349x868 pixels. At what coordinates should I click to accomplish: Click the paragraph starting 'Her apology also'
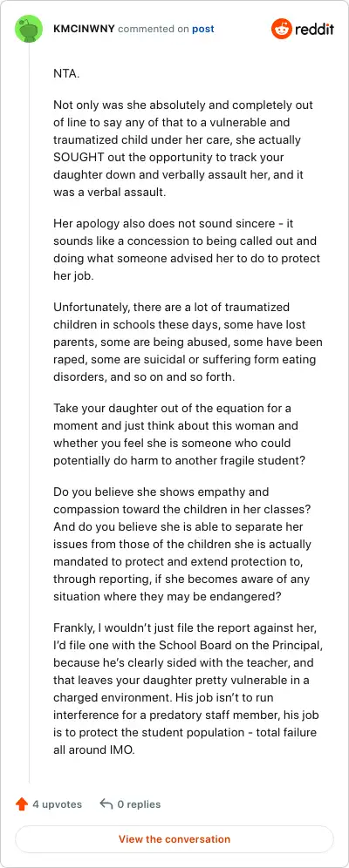coord(188,249)
